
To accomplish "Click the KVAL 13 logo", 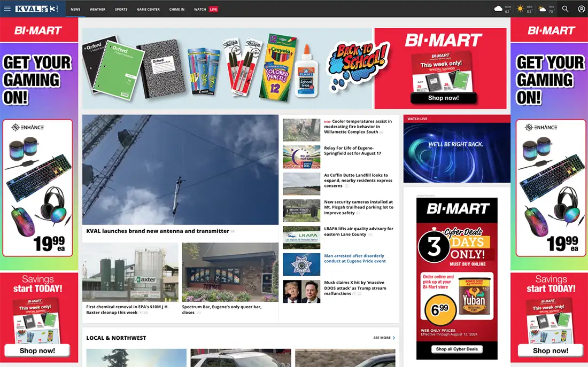I will (37, 9).
